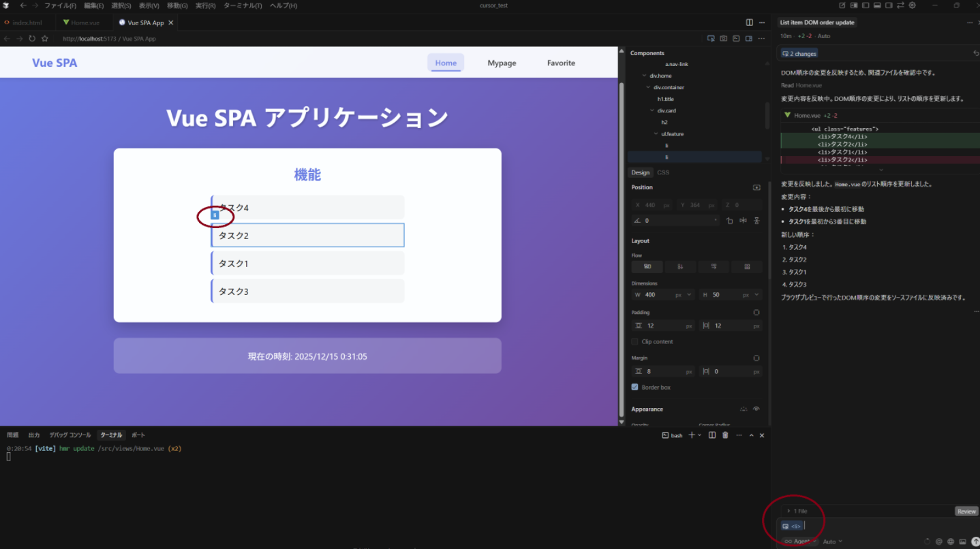Split the editor with the split icon
The height and width of the screenshot is (549, 980).
pyautogui.click(x=750, y=22)
